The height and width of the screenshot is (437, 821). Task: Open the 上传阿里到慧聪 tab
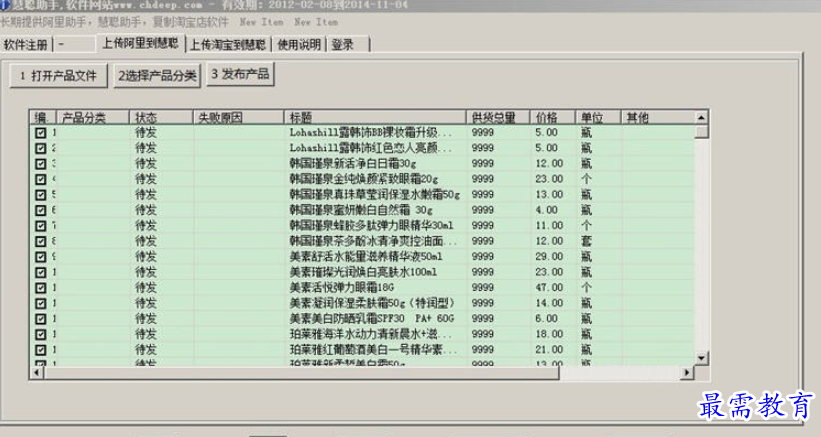(x=140, y=43)
